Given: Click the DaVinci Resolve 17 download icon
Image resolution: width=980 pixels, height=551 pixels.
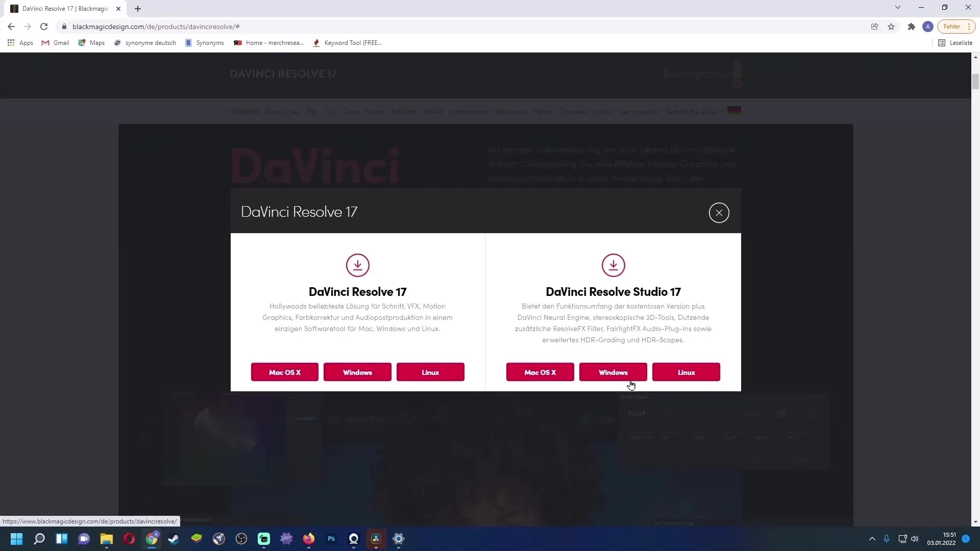Looking at the screenshot, I should pos(357,264).
